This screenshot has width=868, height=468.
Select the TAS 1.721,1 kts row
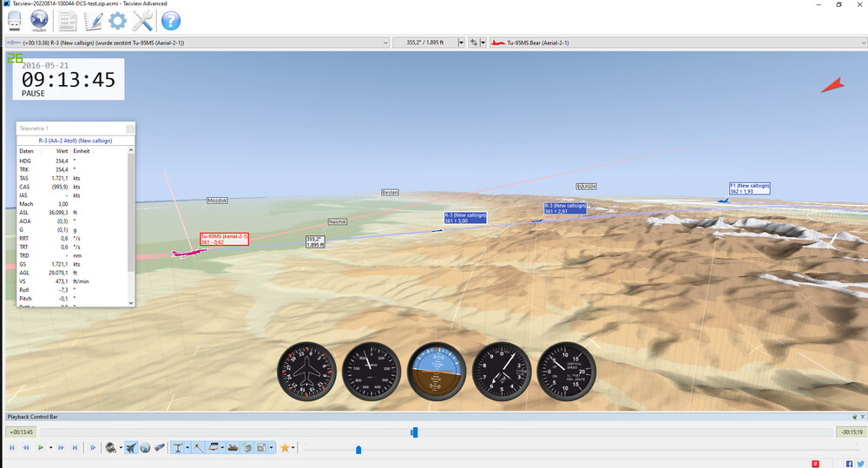tap(72, 178)
